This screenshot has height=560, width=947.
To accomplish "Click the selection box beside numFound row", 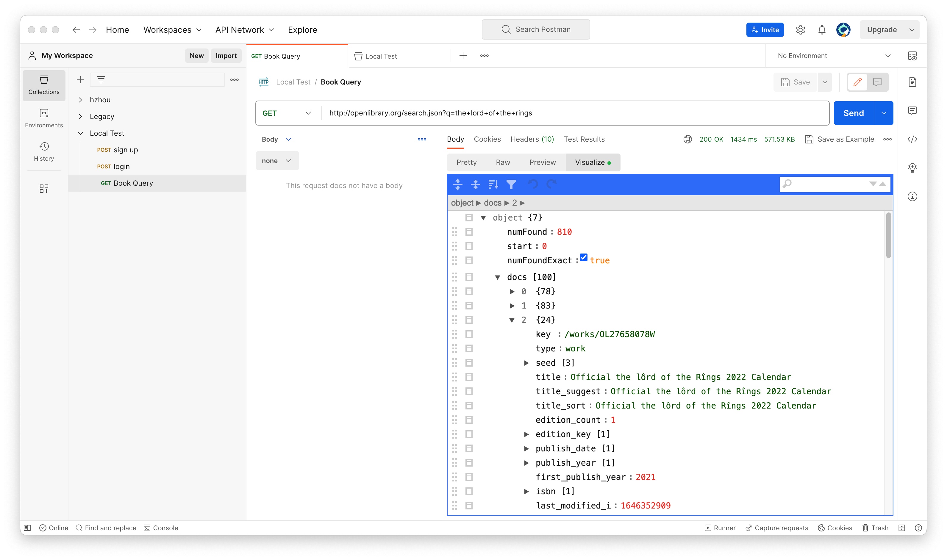I will tap(469, 232).
